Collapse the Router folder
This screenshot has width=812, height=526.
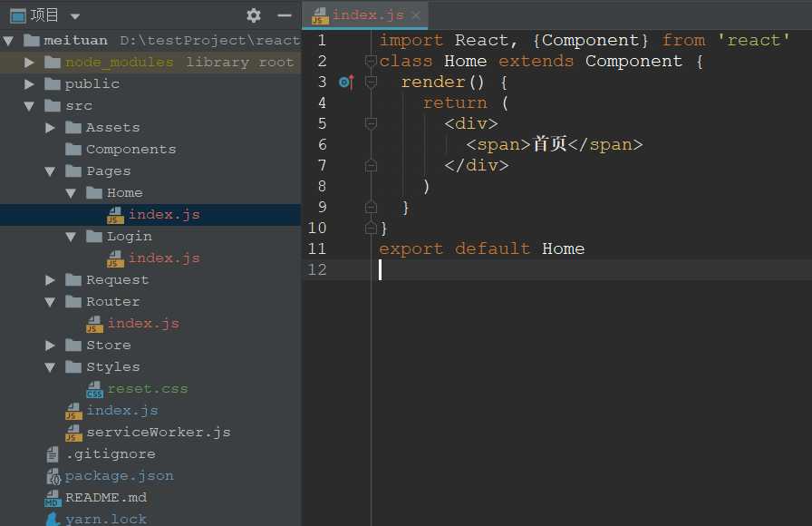coord(50,302)
